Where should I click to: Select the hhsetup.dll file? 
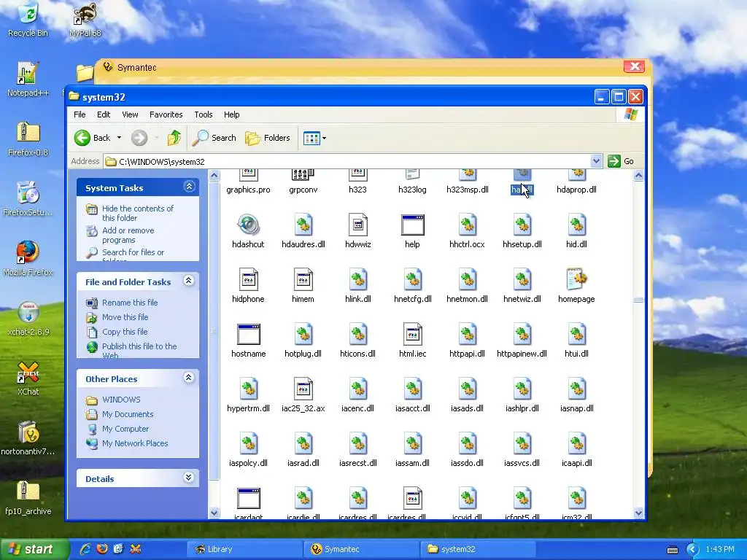pos(522,231)
